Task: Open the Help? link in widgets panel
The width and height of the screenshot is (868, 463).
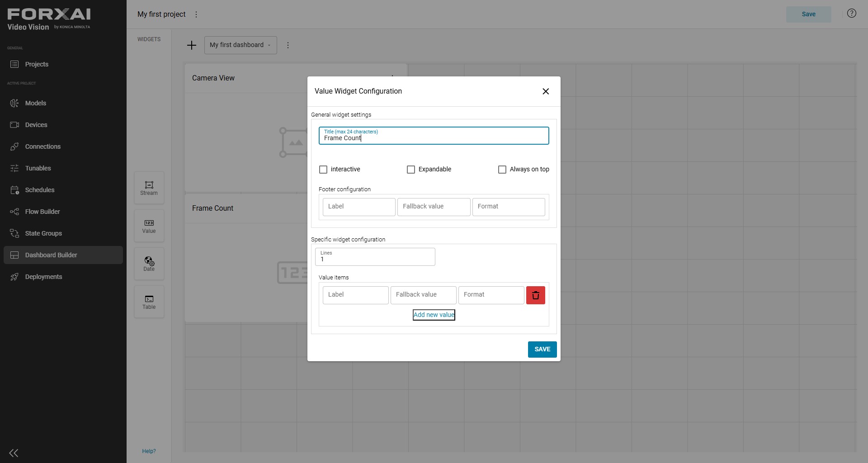Action: coord(149,451)
